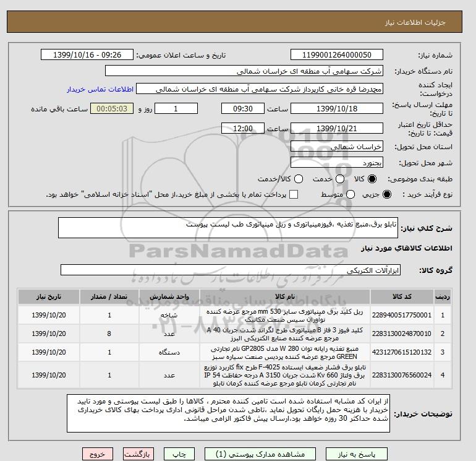
Task: Click the quantity 8 cell in row 2
Action: pyautogui.click(x=109, y=334)
